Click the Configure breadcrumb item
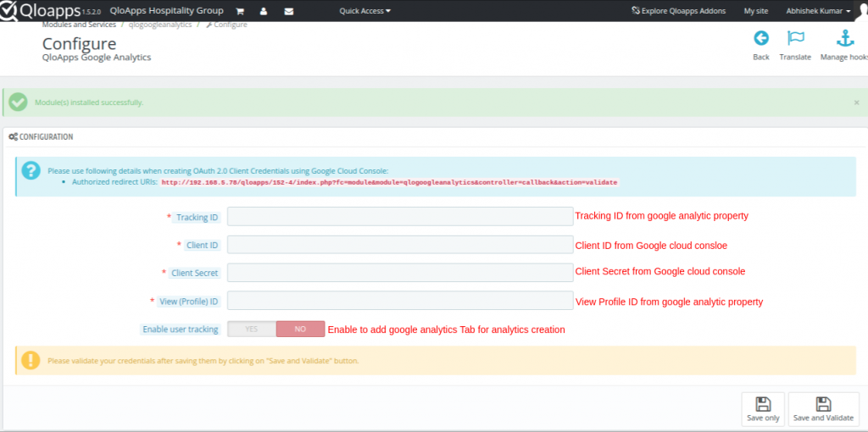 click(226, 25)
